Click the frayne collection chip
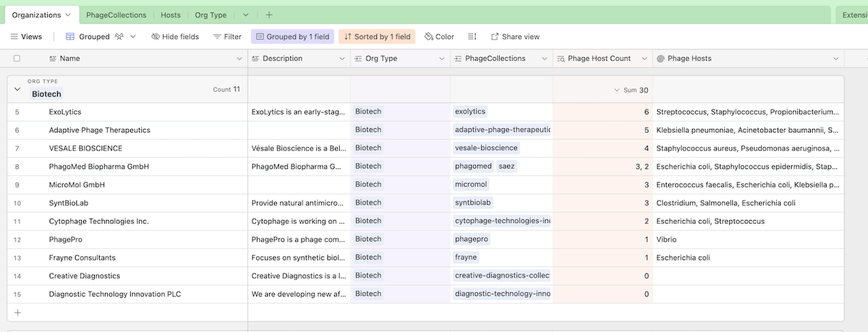The image size is (868, 332). (465, 257)
